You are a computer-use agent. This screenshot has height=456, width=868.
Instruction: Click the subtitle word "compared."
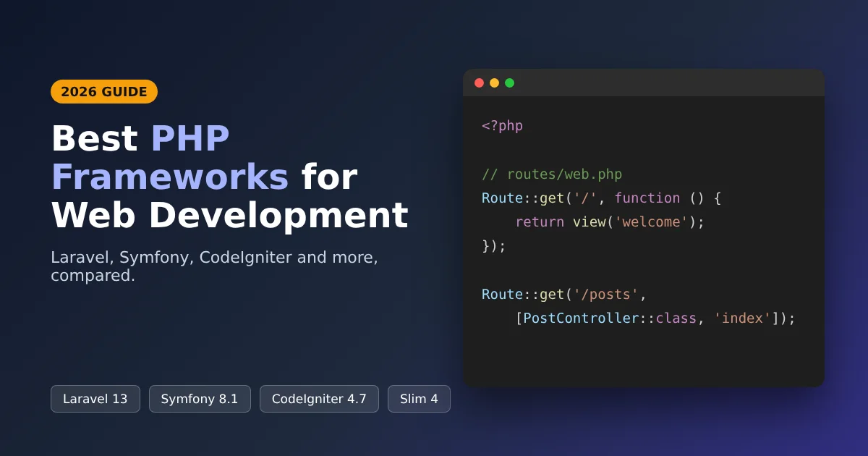[93, 276]
